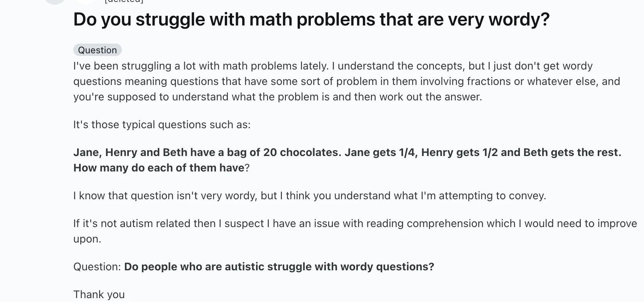
Task: Click the first paragraph about struggling lately
Action: (x=347, y=81)
